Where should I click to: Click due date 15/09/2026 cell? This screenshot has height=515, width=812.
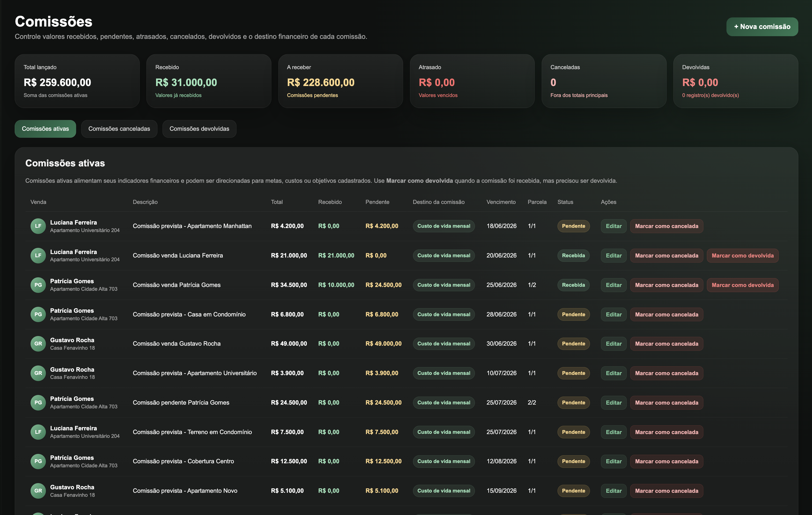(501, 491)
